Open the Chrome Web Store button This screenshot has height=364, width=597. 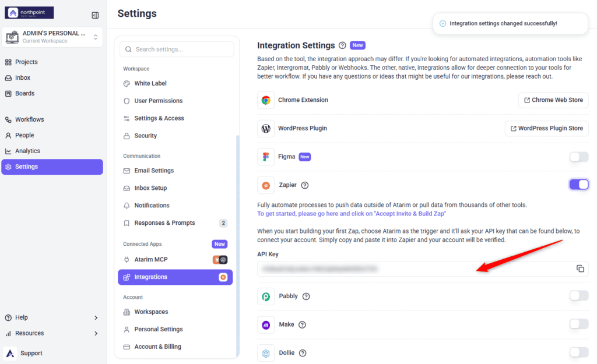[x=553, y=100]
